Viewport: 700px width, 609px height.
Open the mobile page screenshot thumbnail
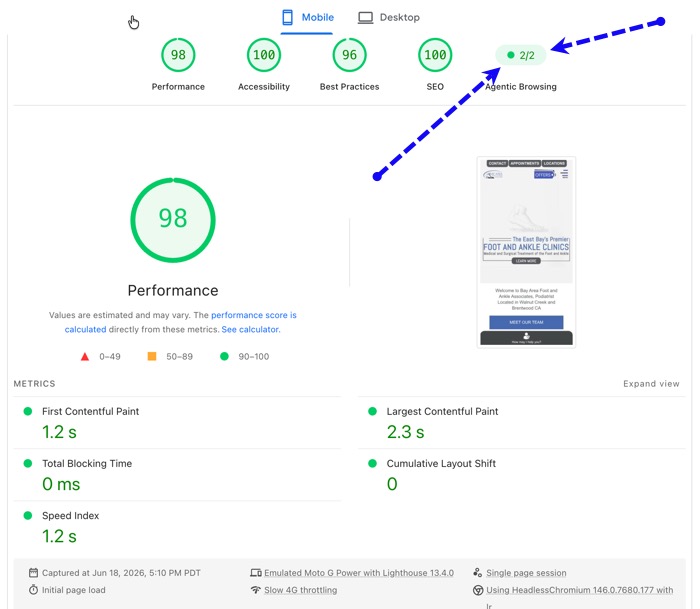526,252
